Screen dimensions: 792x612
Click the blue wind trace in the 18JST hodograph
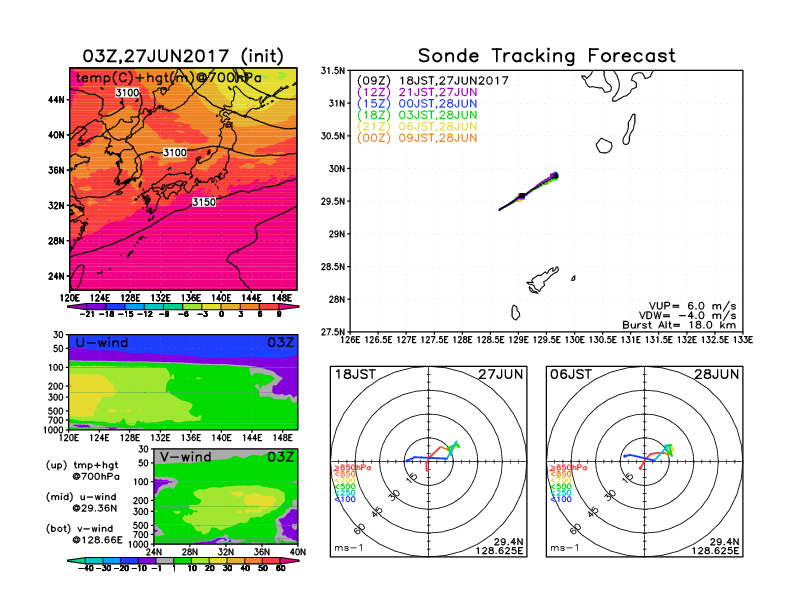[x=427, y=458]
